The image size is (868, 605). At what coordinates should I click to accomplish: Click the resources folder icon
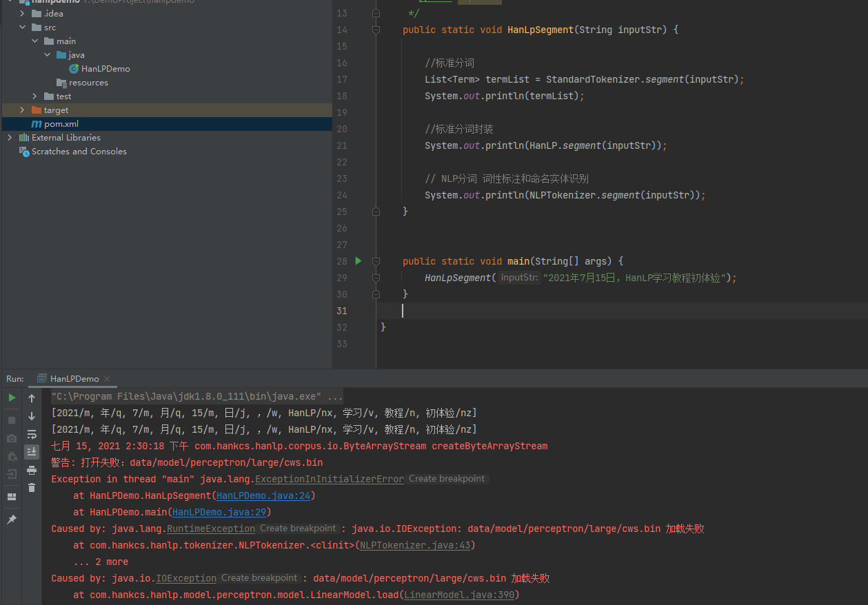(61, 83)
